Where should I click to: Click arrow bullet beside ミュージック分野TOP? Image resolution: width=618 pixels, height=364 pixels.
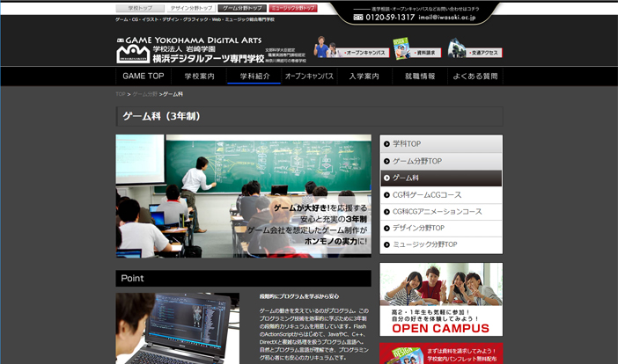click(x=386, y=245)
